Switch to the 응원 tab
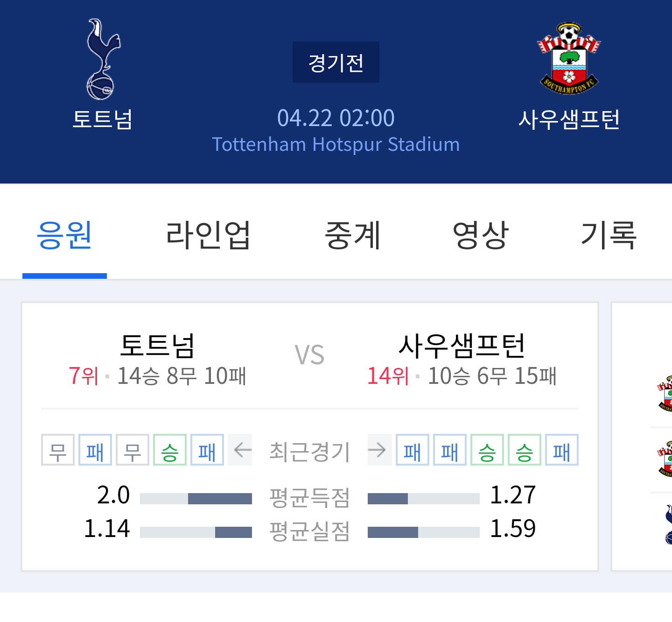The image size is (672, 622). tap(64, 235)
